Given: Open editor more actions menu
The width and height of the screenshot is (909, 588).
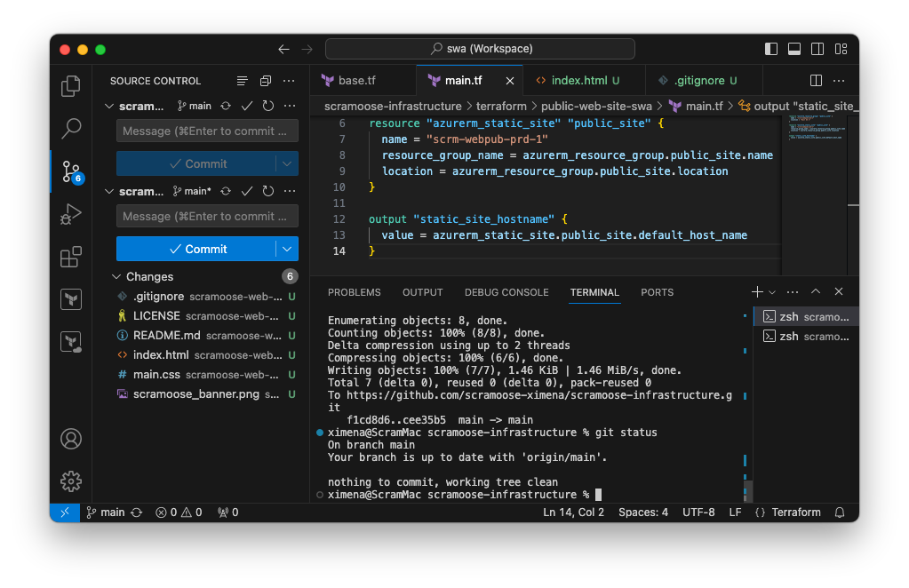Looking at the screenshot, I should point(839,81).
